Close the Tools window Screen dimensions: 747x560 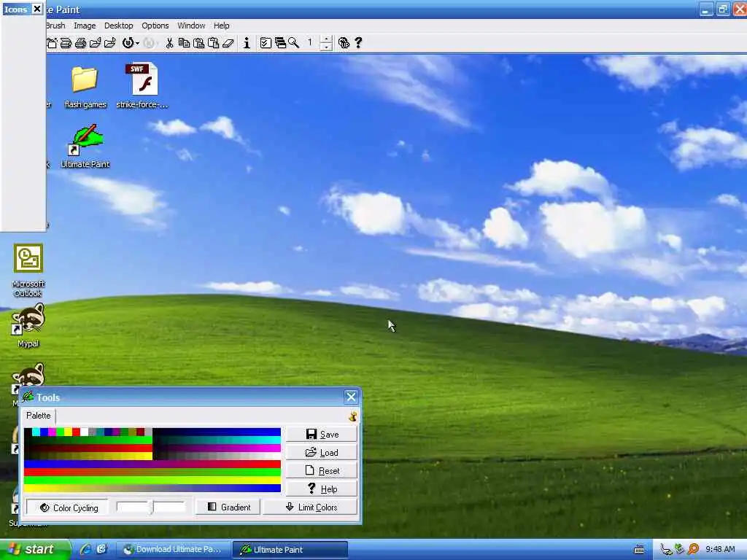(351, 397)
